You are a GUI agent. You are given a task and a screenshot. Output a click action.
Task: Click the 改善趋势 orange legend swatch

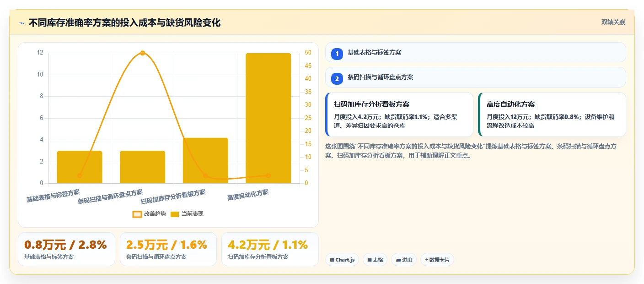point(137,214)
